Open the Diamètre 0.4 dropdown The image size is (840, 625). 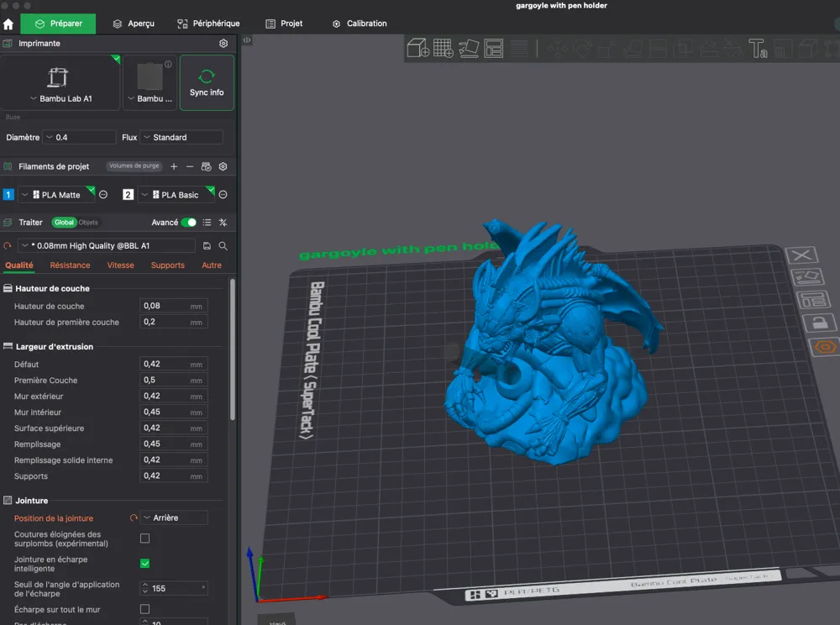coord(79,137)
